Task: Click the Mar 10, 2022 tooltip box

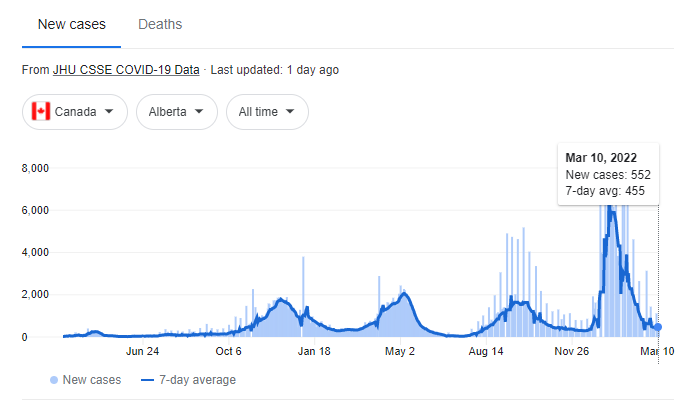Action: pos(608,174)
